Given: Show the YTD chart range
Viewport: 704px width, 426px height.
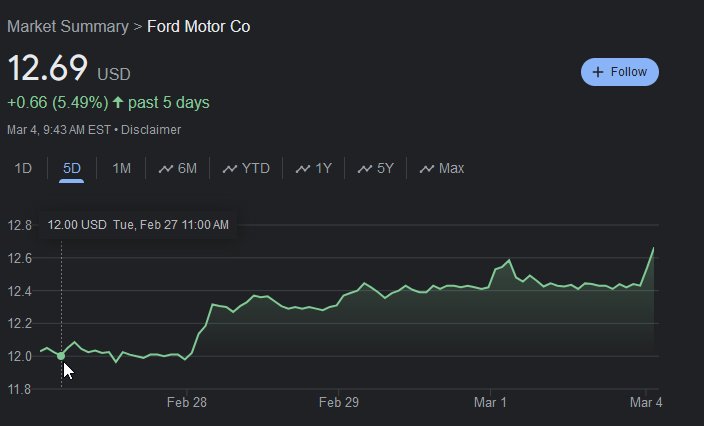Looking at the screenshot, I should pyautogui.click(x=246, y=168).
